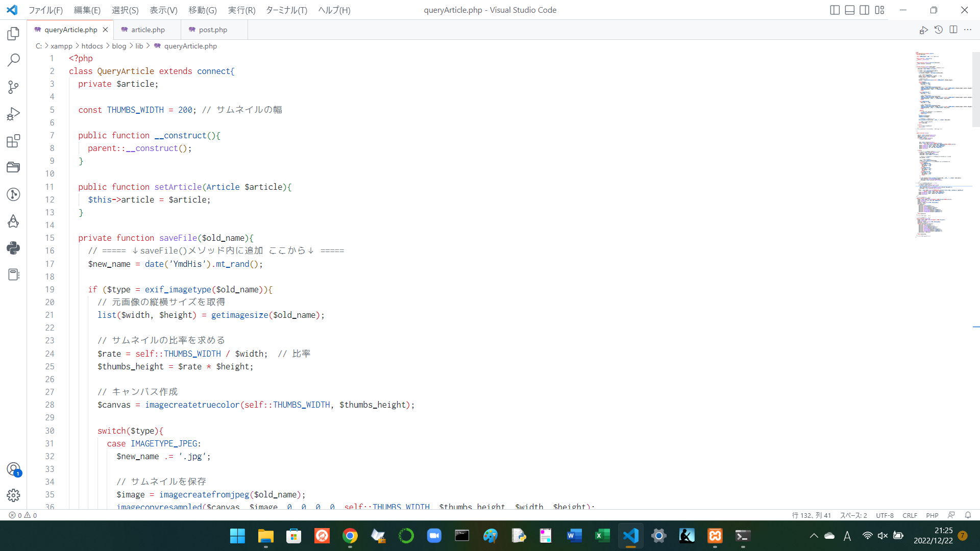Open Problems via the errors counter
The height and width of the screenshot is (551, 980).
click(x=22, y=515)
